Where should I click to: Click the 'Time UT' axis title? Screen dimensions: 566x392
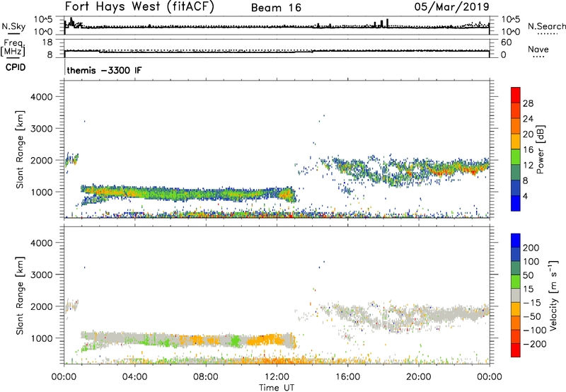(x=277, y=388)
